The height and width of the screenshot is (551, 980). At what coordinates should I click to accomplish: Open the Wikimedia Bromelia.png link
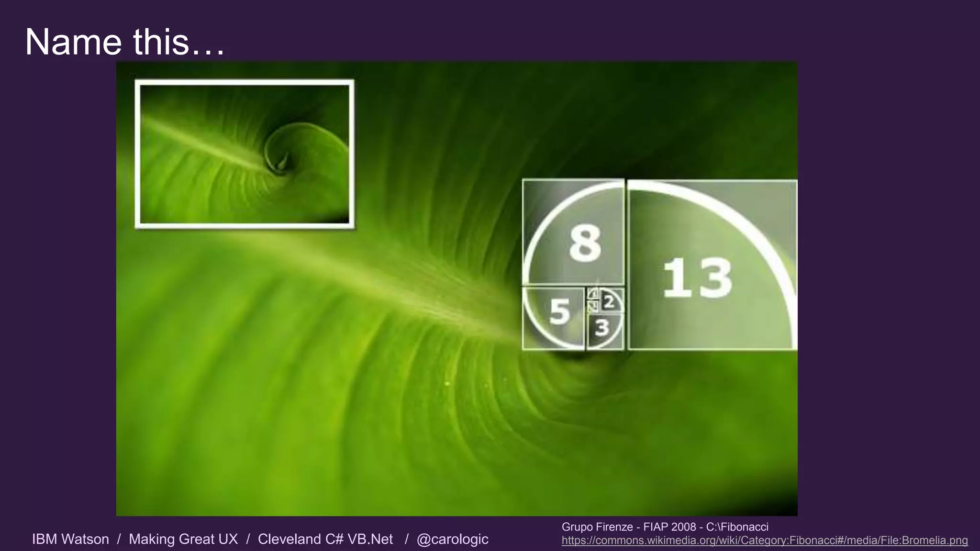tap(765, 540)
